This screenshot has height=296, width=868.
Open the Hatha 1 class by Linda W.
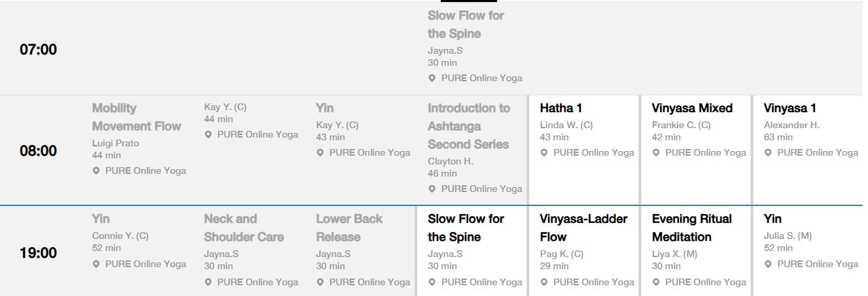coord(561,108)
